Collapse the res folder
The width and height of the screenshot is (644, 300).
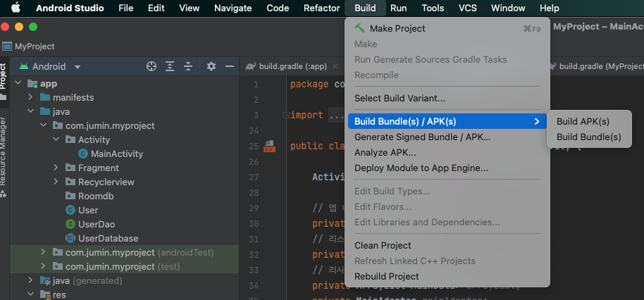tap(30, 294)
